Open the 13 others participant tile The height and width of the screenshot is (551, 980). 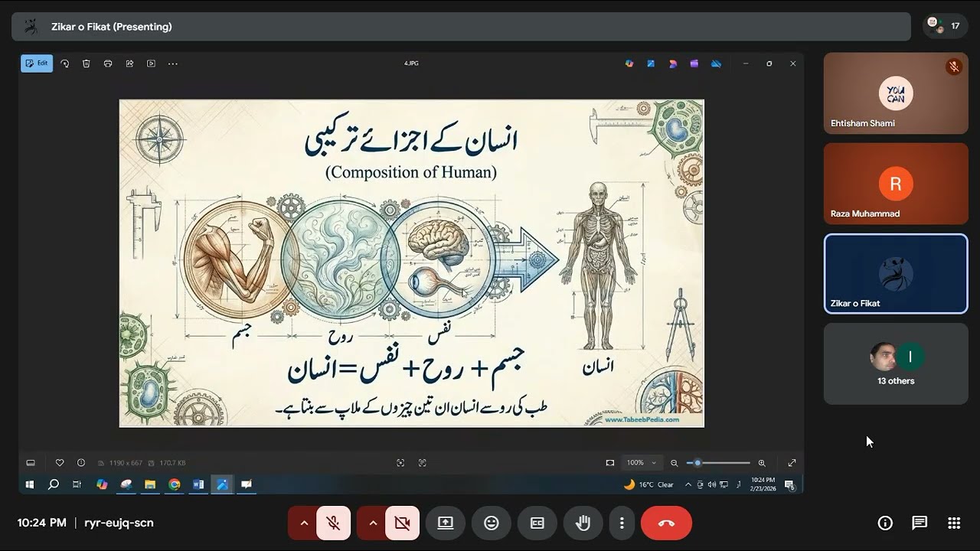(896, 364)
